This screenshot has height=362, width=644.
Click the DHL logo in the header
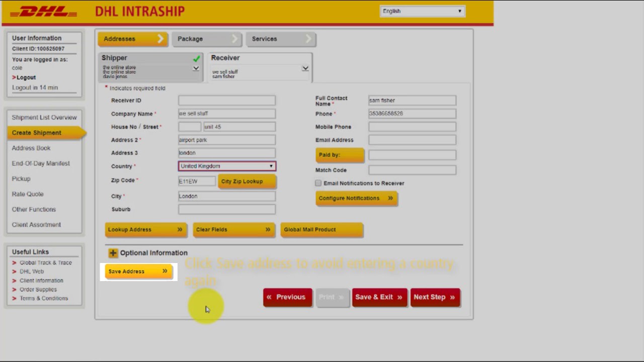[44, 12]
